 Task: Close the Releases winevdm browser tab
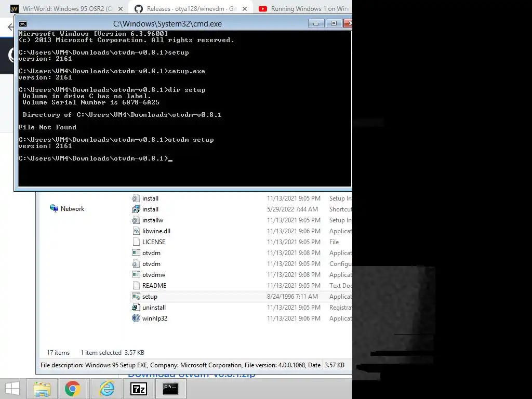(x=245, y=9)
